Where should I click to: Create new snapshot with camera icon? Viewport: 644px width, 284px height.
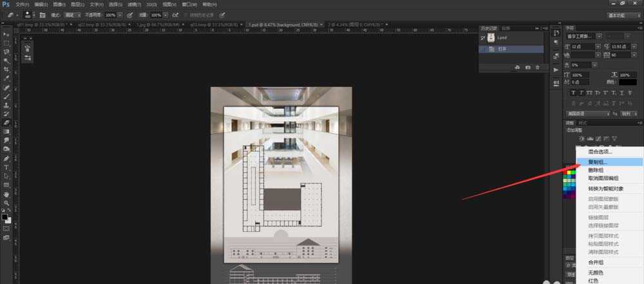(527, 67)
